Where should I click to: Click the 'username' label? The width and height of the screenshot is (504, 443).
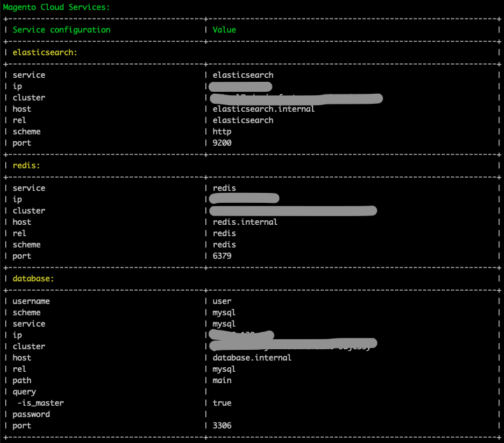[x=31, y=301]
